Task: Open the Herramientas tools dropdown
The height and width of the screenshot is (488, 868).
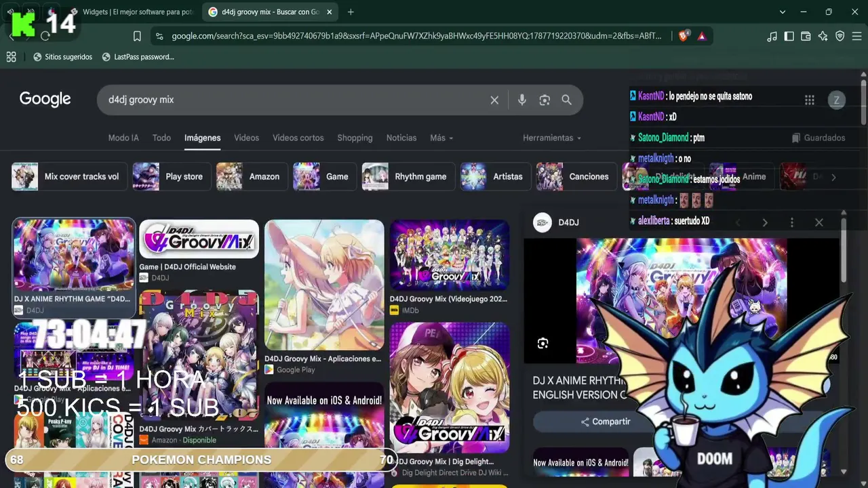Action: (552, 138)
